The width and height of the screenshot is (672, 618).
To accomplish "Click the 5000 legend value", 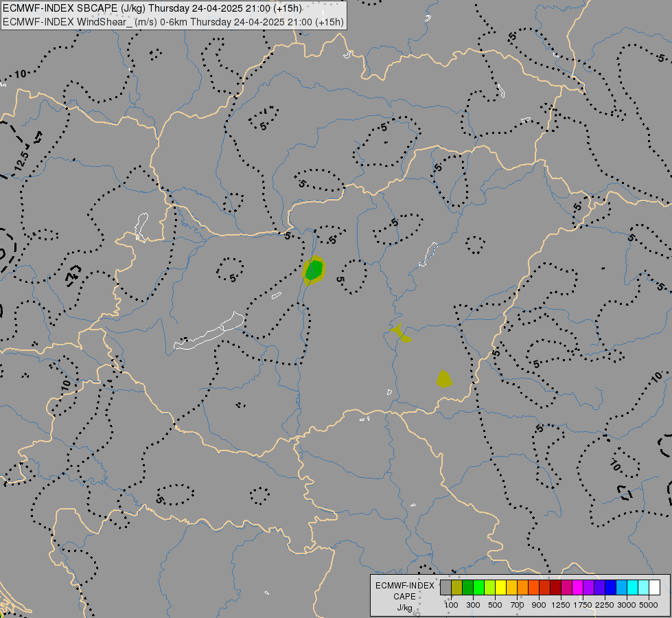I will (649, 605).
